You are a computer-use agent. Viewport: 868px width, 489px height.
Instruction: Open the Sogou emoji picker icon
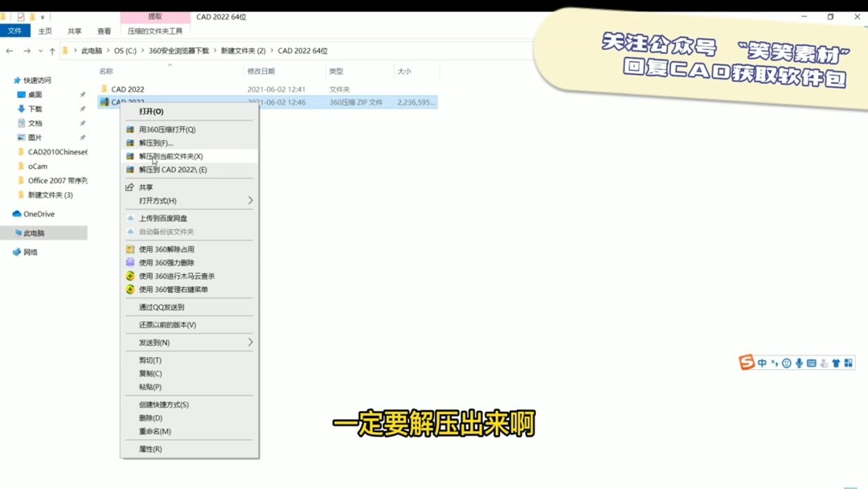tap(787, 363)
